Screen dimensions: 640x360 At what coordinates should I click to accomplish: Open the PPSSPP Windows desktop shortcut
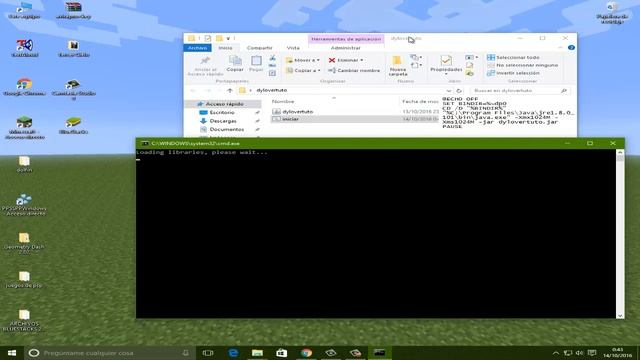[x=24, y=204]
